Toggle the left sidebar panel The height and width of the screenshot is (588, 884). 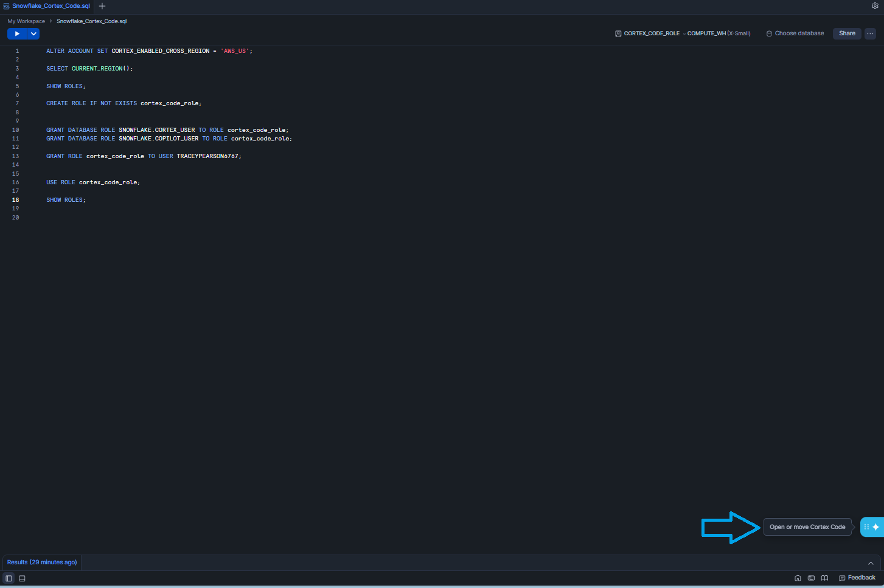(x=9, y=578)
